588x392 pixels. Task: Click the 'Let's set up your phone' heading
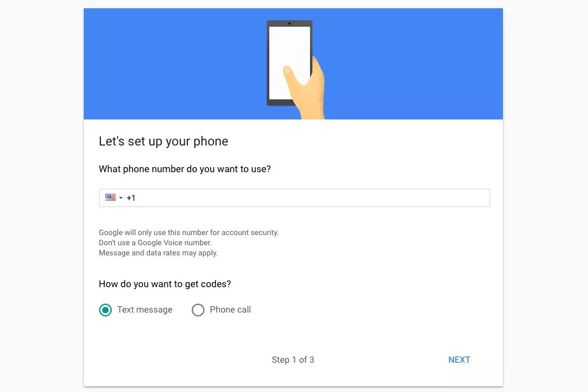(163, 142)
